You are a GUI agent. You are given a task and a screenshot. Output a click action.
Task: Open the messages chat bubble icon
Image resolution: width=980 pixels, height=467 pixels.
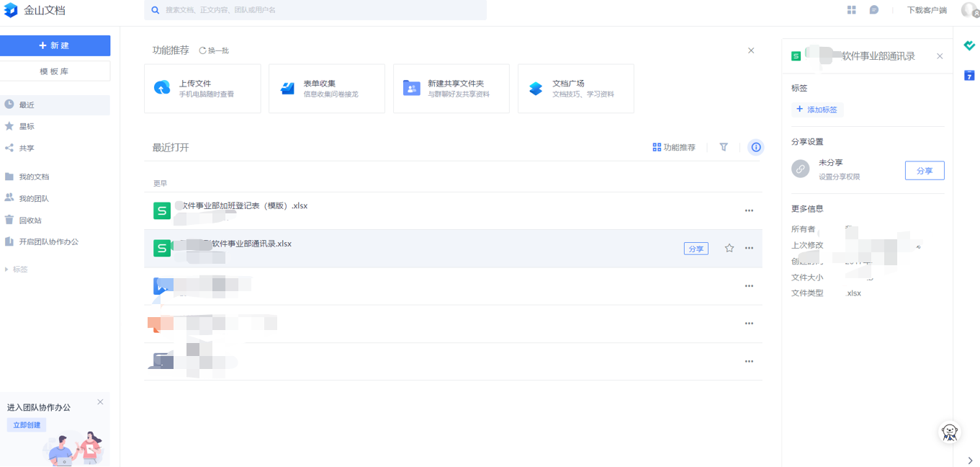874,10
